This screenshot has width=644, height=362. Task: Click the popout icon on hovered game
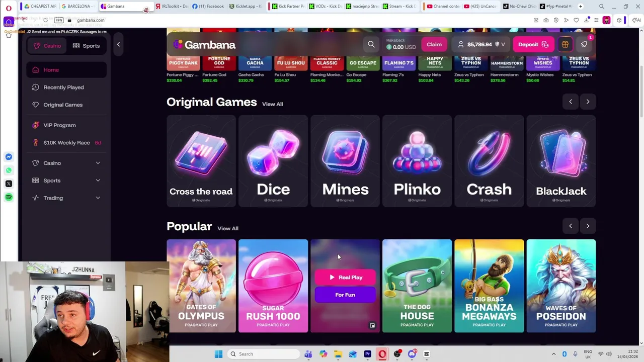click(x=372, y=325)
